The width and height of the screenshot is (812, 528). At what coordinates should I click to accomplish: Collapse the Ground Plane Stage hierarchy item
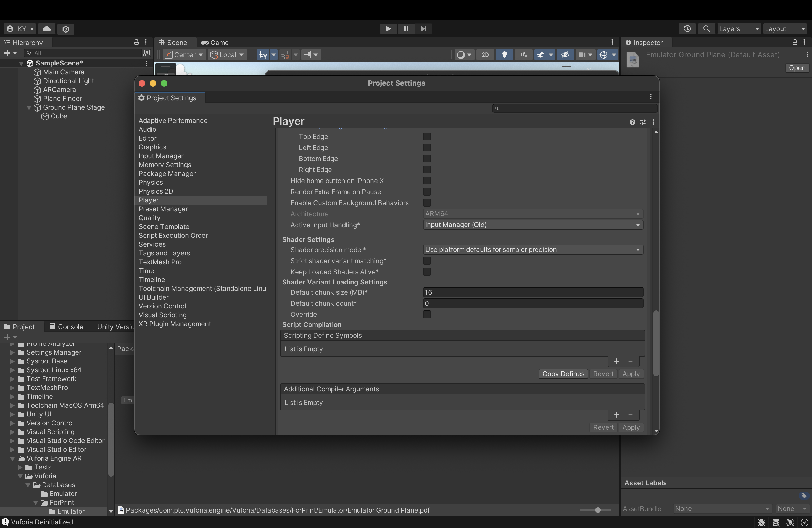[x=29, y=107]
